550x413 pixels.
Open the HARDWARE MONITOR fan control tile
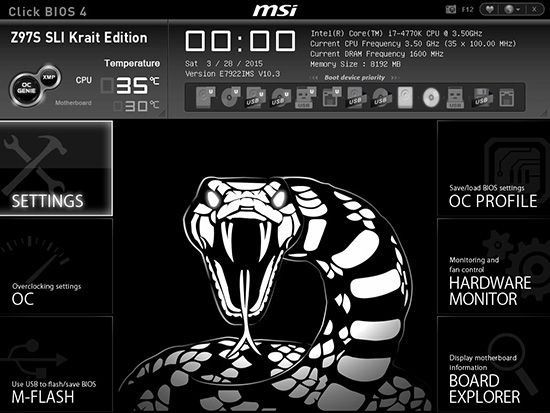(494, 266)
